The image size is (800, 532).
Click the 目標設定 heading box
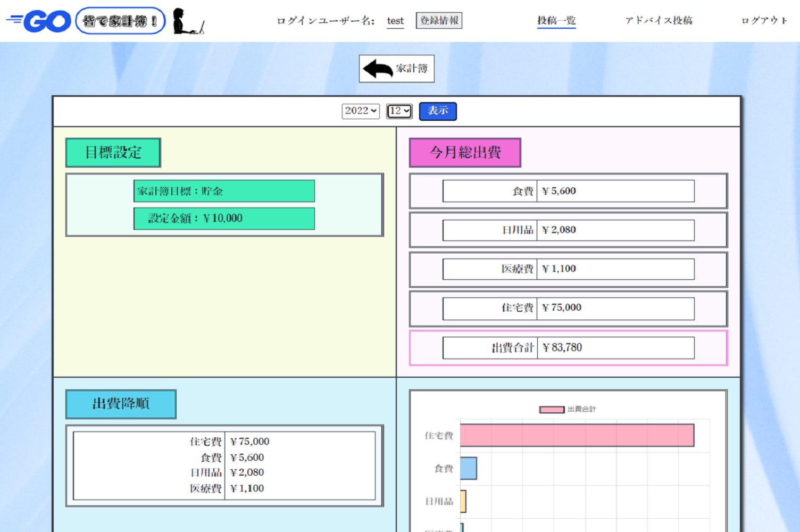pos(113,153)
